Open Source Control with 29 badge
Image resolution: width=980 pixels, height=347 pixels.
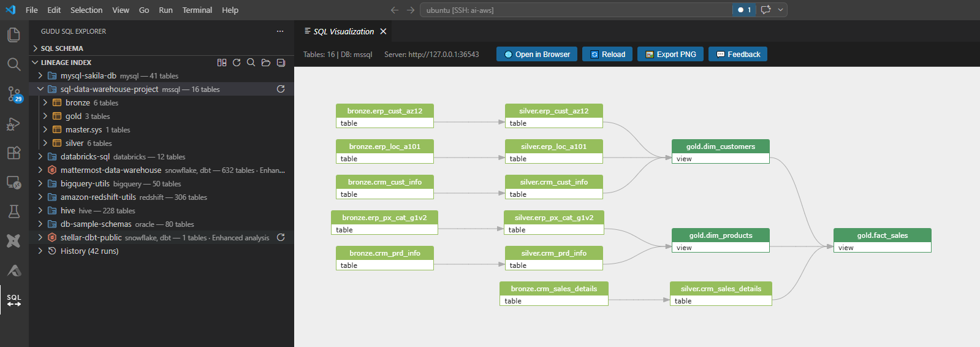(x=13, y=94)
